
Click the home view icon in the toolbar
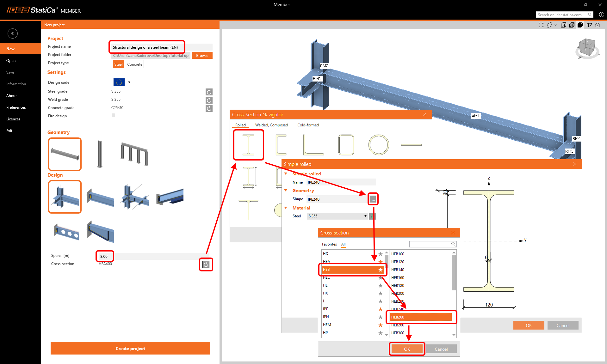(x=598, y=25)
